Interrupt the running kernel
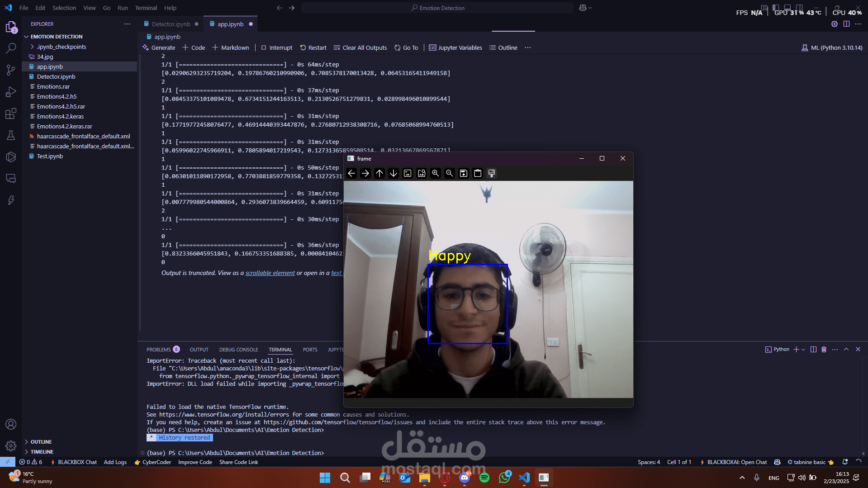The width and height of the screenshot is (868, 488). coord(276,47)
